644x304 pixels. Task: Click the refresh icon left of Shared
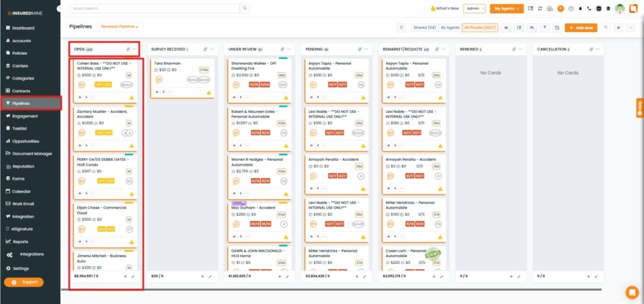(x=401, y=28)
